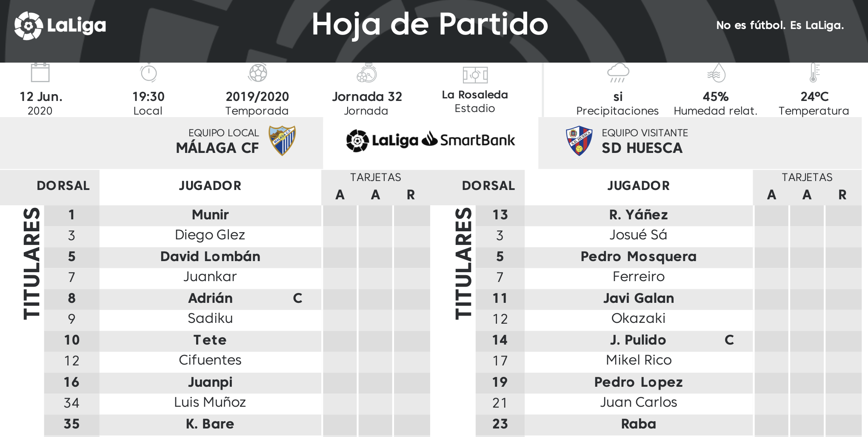Click the JUGADOR header for Málaga

tap(210, 186)
